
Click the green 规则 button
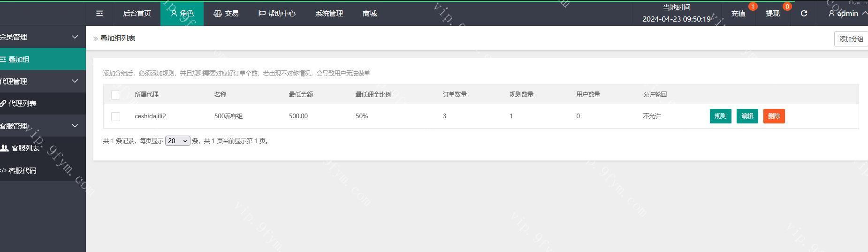click(720, 116)
